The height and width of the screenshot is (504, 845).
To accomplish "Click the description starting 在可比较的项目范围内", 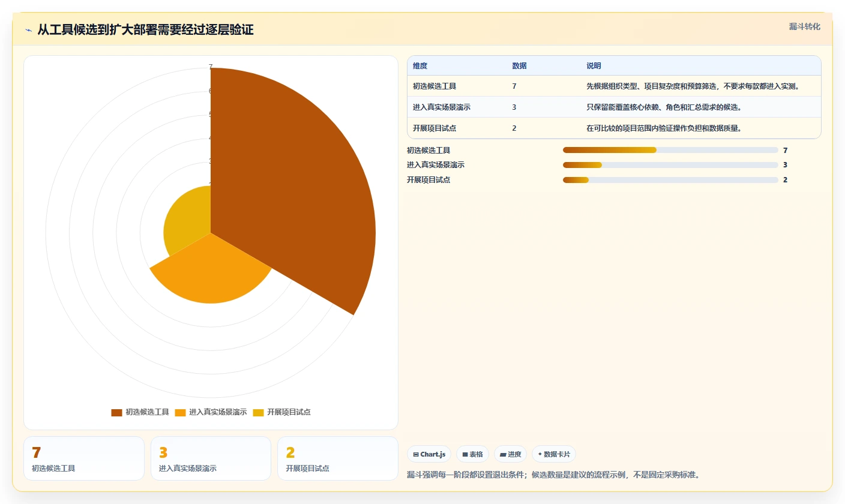I will click(664, 128).
